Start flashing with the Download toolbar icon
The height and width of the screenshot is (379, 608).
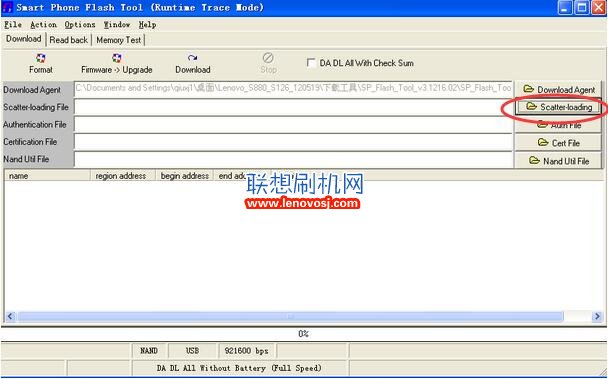tap(193, 64)
